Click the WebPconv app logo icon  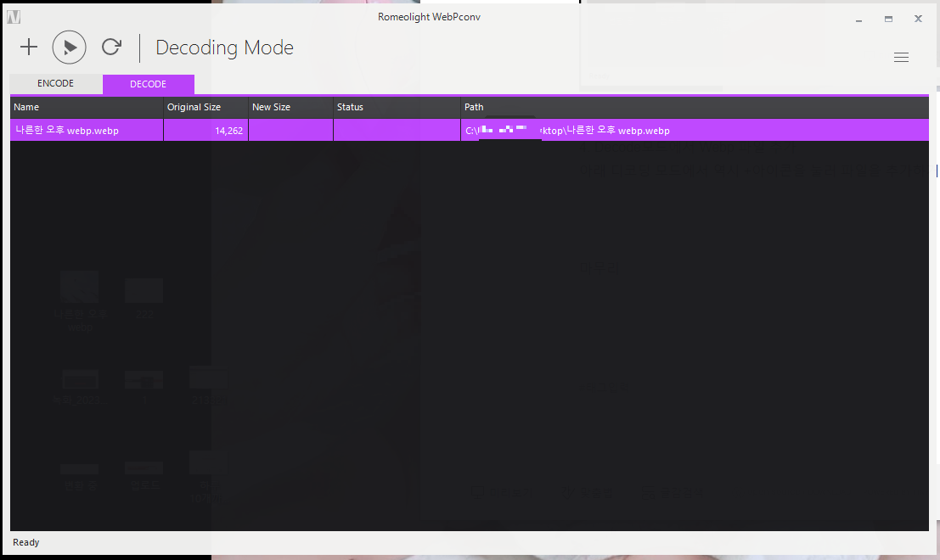pyautogui.click(x=14, y=17)
